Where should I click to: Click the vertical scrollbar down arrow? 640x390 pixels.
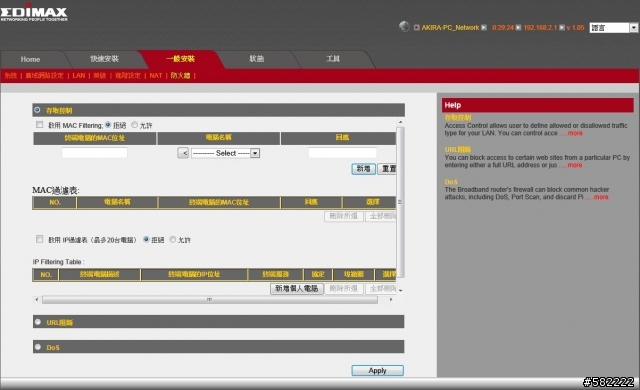[x=400, y=290]
